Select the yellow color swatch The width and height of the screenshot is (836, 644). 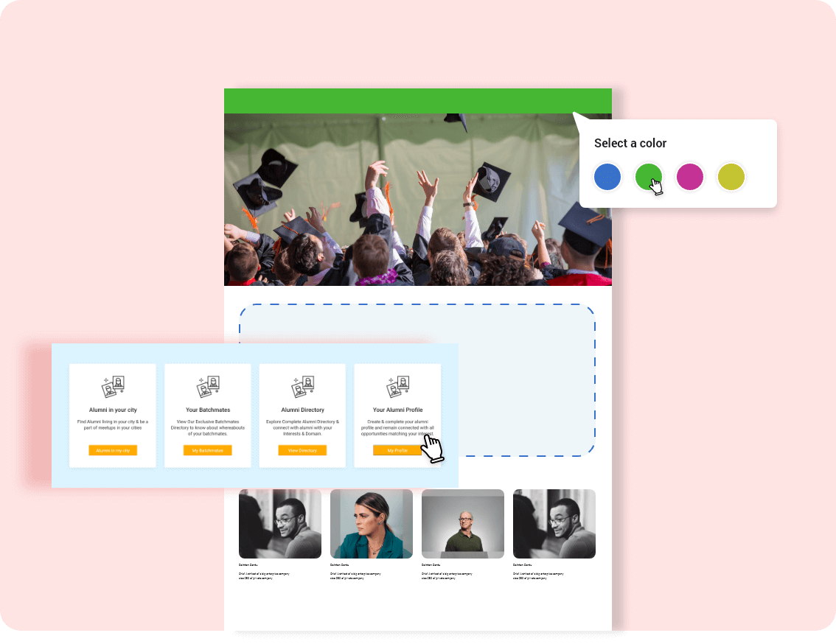[x=731, y=177]
